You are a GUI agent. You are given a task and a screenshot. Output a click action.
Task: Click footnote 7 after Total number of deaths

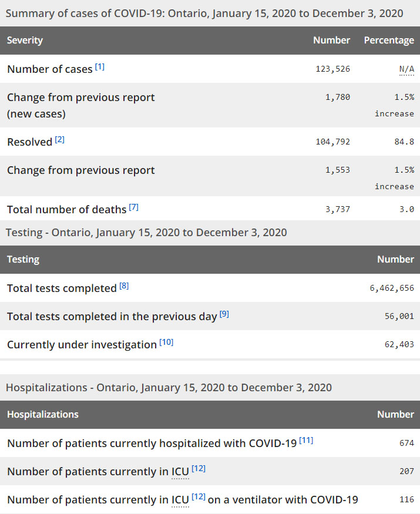coord(134,207)
